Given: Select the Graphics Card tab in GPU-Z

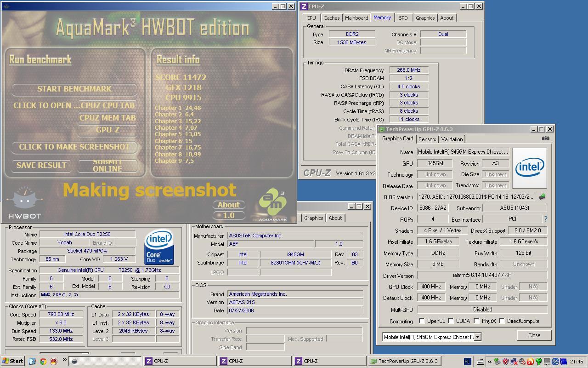Looking at the screenshot, I should (x=398, y=138).
